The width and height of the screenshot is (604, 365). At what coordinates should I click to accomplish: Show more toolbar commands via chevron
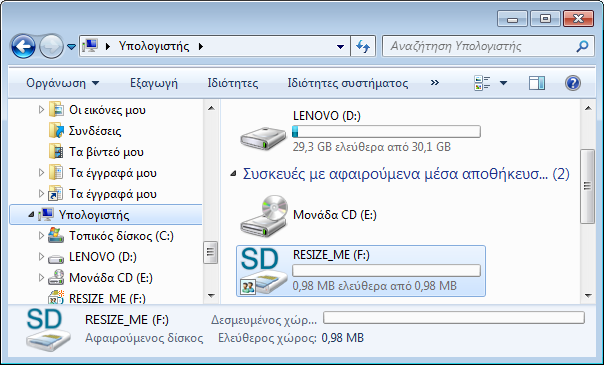point(435,82)
